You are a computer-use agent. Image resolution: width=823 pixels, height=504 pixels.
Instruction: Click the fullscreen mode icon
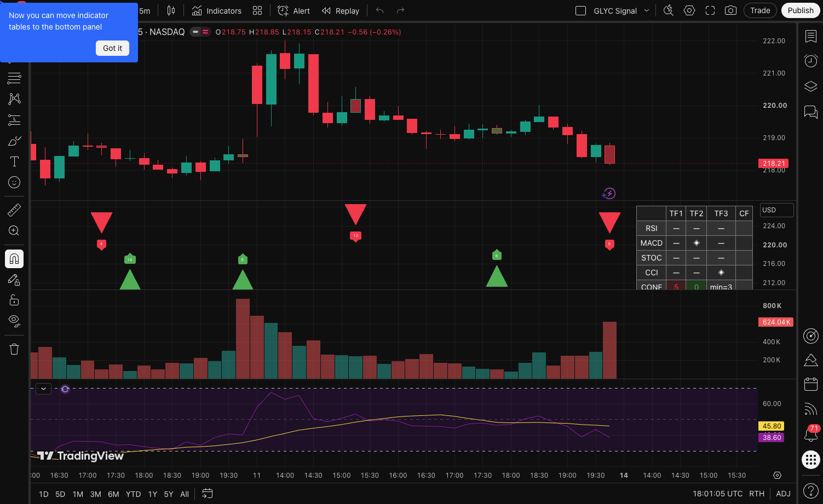tap(710, 10)
